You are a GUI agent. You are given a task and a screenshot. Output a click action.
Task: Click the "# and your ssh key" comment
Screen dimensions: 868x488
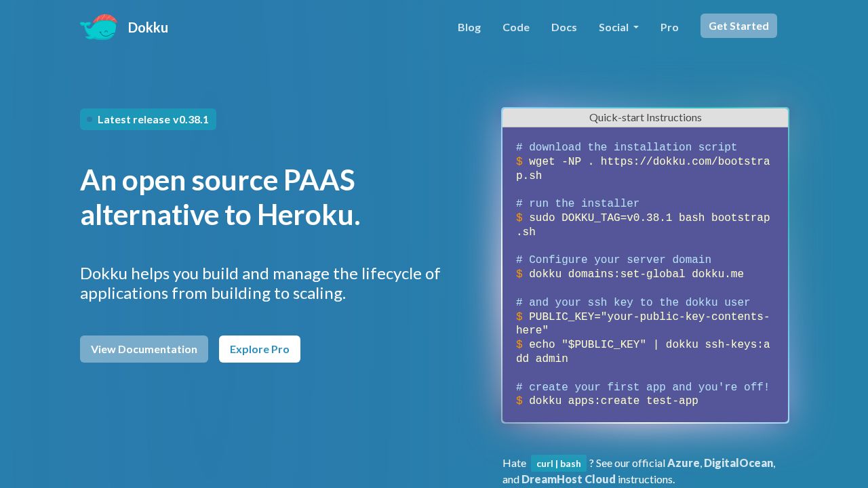coord(633,303)
